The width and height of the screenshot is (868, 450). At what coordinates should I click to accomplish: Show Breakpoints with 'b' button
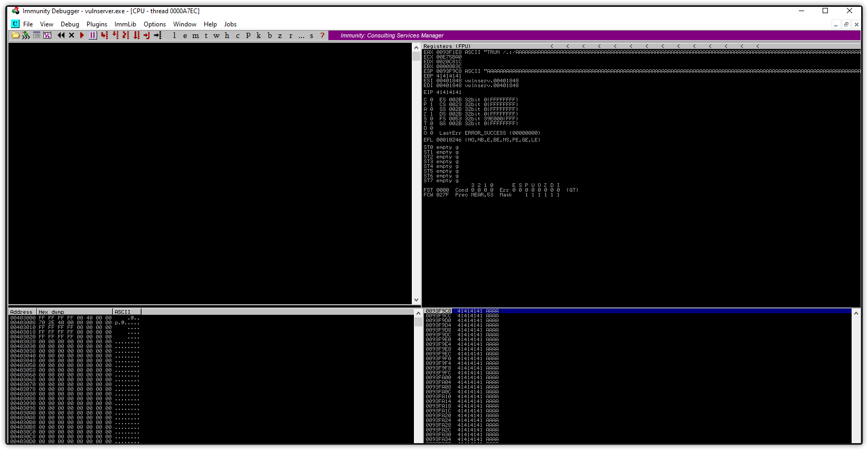[269, 35]
